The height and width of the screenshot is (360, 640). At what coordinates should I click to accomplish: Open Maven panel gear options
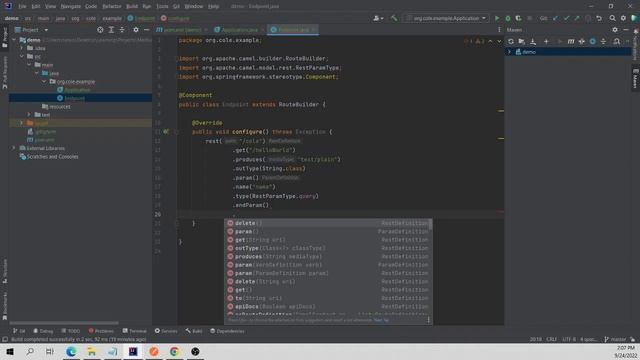(615, 30)
